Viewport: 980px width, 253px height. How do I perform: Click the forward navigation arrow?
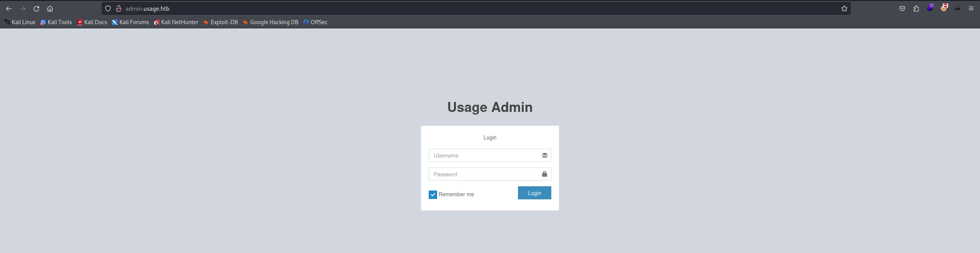coord(23,8)
